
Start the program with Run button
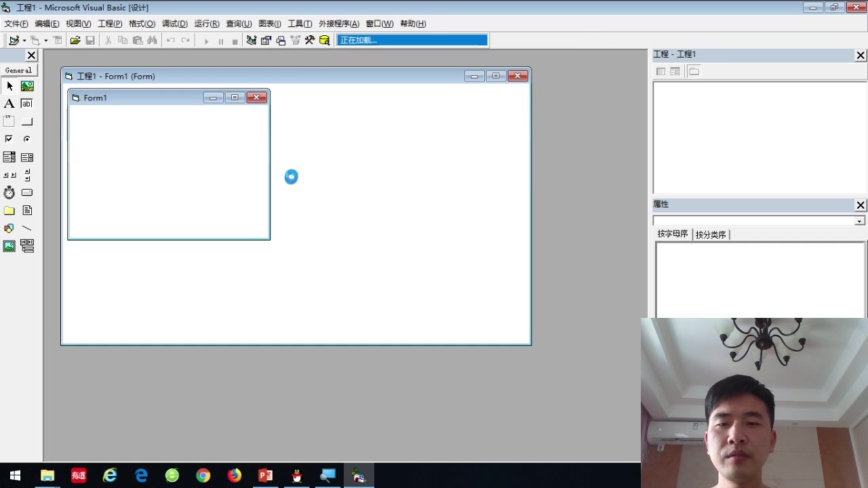point(206,41)
